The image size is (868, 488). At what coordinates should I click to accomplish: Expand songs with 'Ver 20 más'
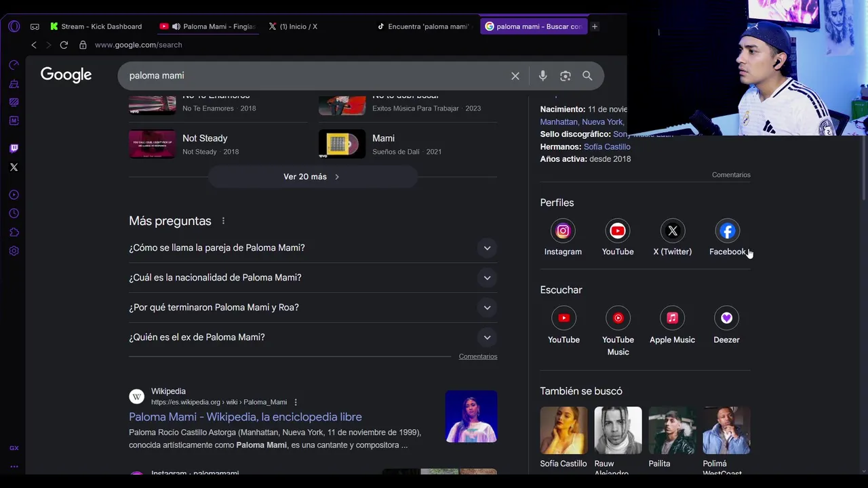(313, 177)
